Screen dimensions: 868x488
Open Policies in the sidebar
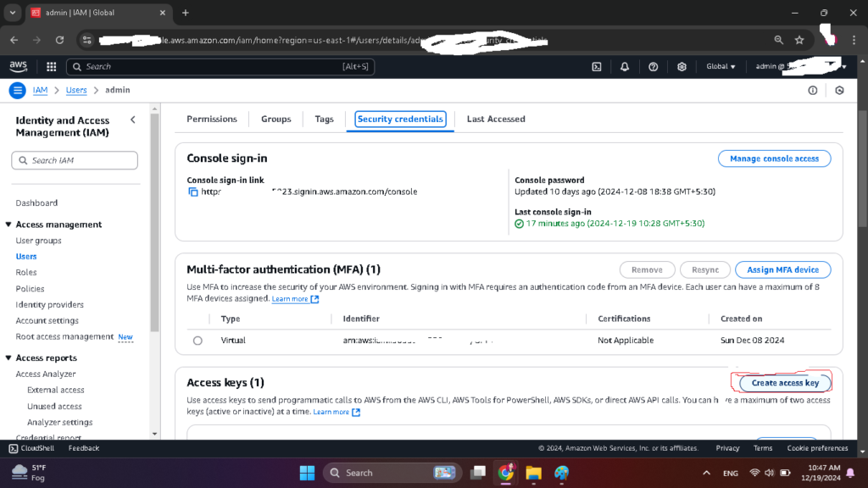pyautogui.click(x=30, y=289)
